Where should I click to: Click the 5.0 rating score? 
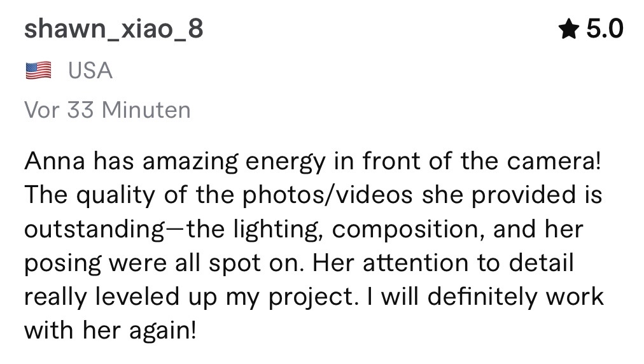pos(605,29)
